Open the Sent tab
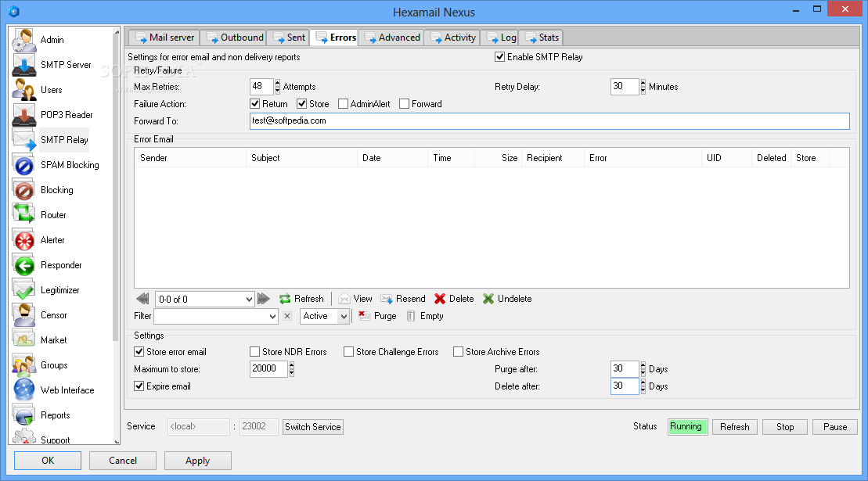This screenshot has width=868, height=481. click(288, 38)
